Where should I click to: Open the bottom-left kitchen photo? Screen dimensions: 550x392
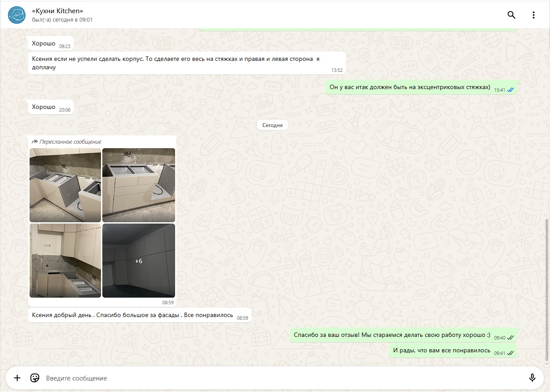65,261
